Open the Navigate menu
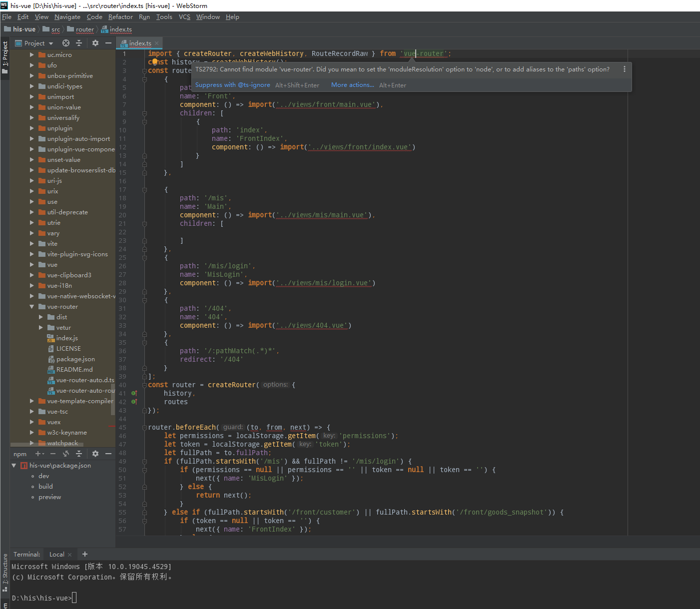 click(x=67, y=17)
